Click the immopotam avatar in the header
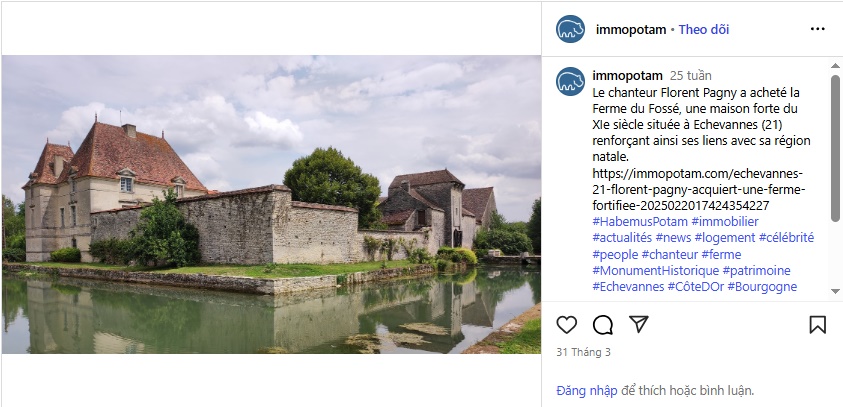Image resolution: width=843 pixels, height=407 pixels. pyautogui.click(x=571, y=30)
